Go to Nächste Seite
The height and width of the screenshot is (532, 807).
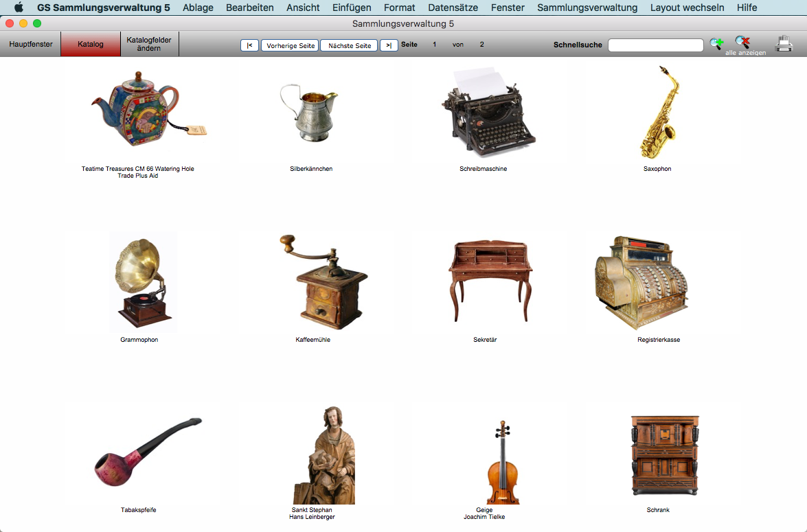349,45
